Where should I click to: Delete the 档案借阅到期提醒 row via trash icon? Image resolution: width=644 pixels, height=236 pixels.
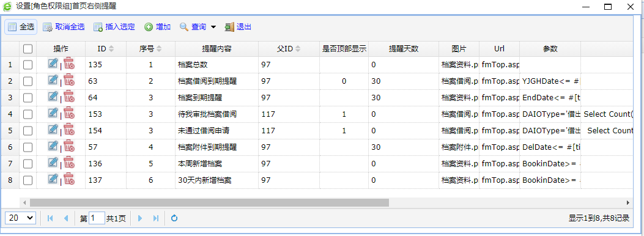(69, 81)
